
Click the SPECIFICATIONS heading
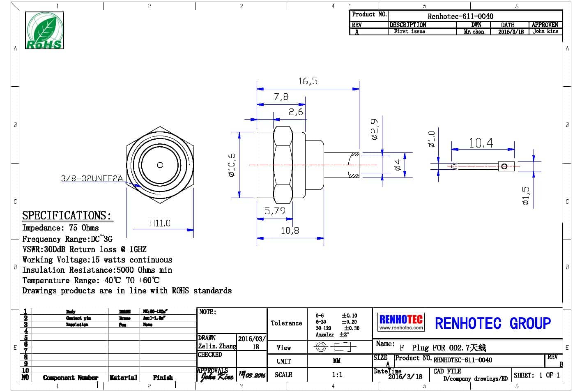pyautogui.click(x=67, y=215)
